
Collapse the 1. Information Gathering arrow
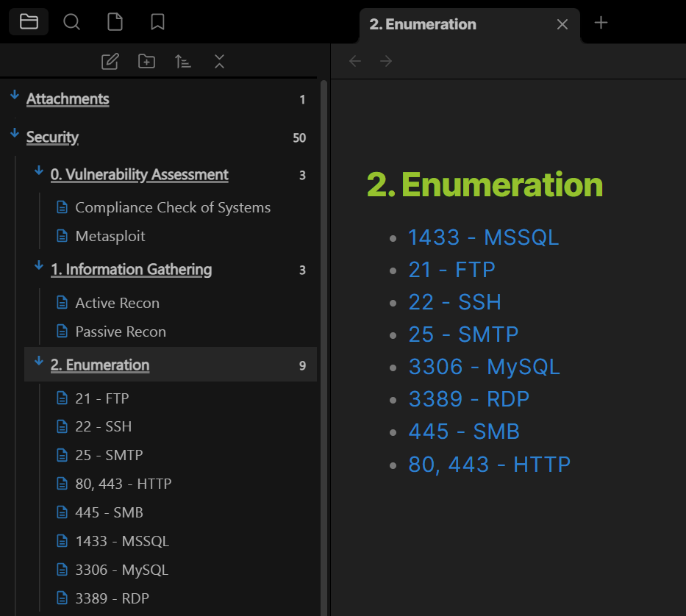tap(39, 265)
